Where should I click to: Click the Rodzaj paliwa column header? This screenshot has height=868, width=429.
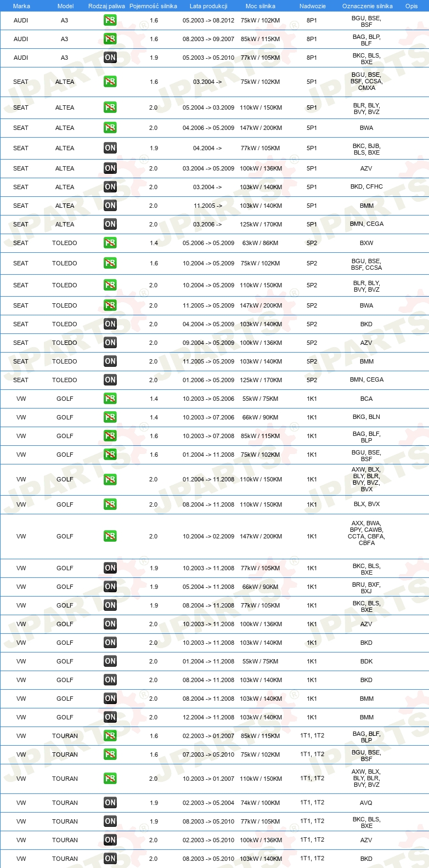coord(106,6)
